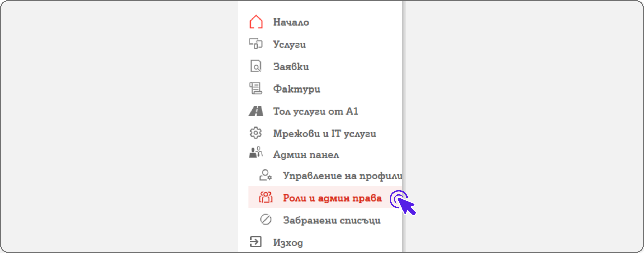The height and width of the screenshot is (253, 644).
Task: Open the Услуги menu item
Action: [289, 44]
